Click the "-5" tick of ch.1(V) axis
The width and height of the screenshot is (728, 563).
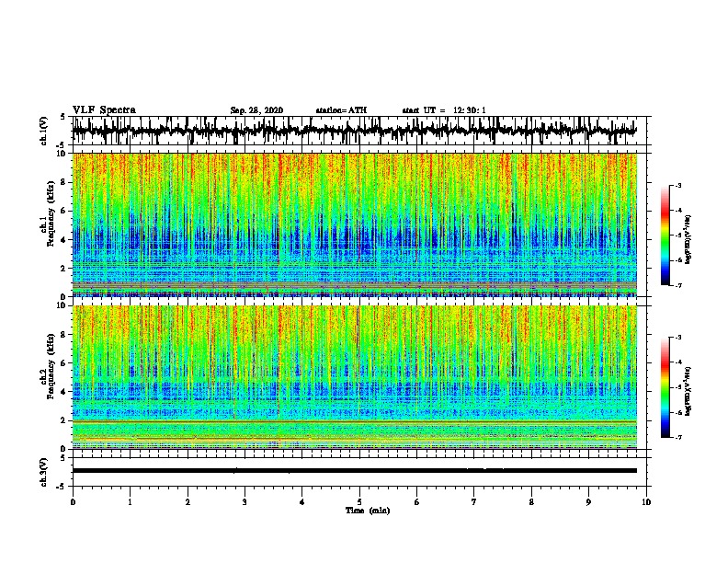click(x=62, y=145)
